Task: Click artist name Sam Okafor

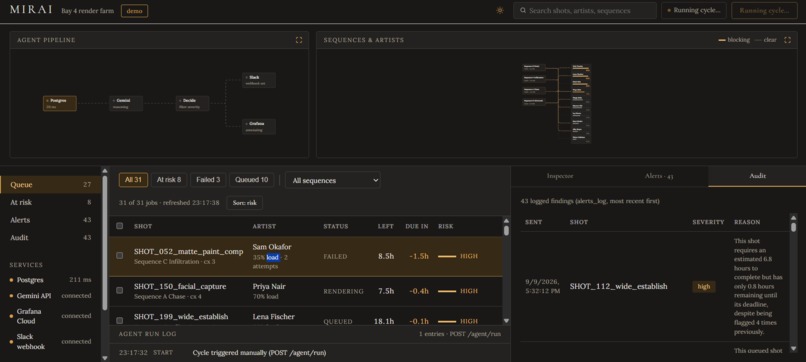Action: (x=272, y=247)
